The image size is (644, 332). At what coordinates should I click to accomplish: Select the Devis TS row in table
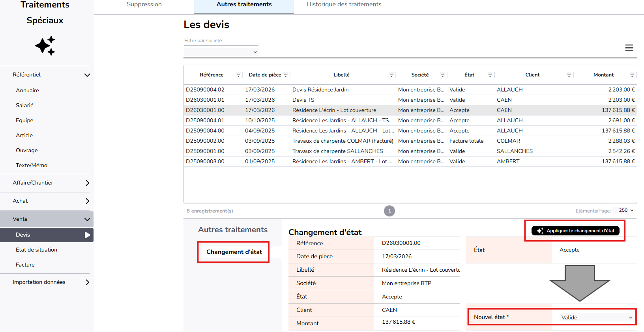point(303,100)
